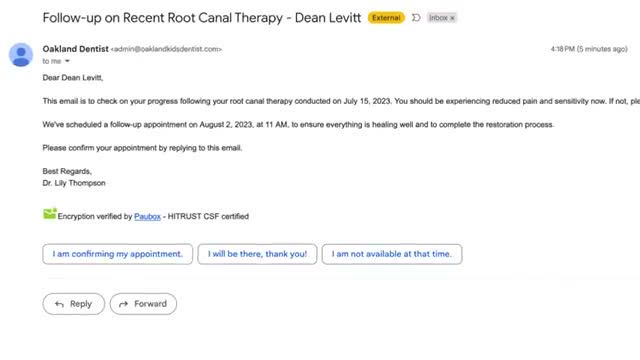The width and height of the screenshot is (640, 360).
Task: Click the sender email address admin@oaklandkidsdentist.com
Action: 166,49
